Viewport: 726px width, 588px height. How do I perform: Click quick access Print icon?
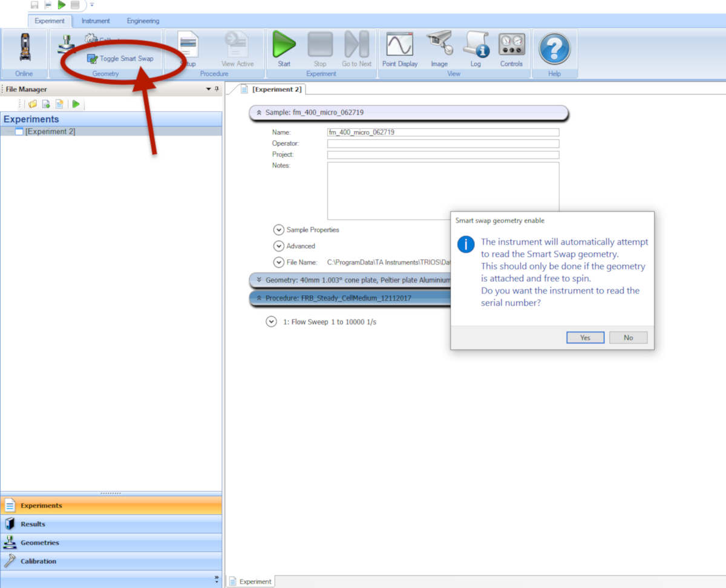48,5
